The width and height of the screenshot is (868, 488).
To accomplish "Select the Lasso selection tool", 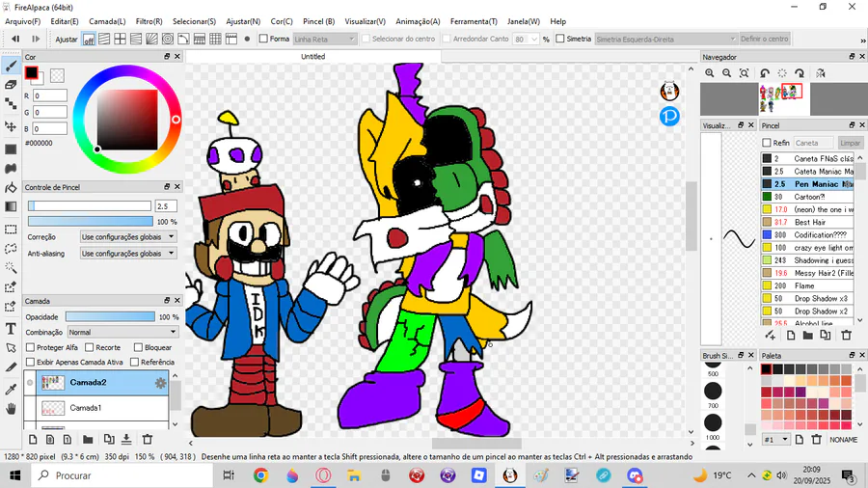I will point(11,249).
